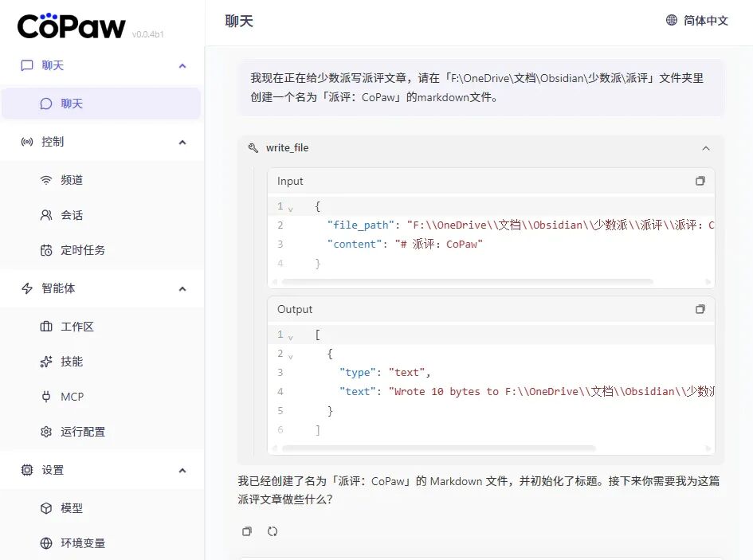Click the Input horizontal scrollbar
Screen dimensions: 753x560
[x=468, y=282]
